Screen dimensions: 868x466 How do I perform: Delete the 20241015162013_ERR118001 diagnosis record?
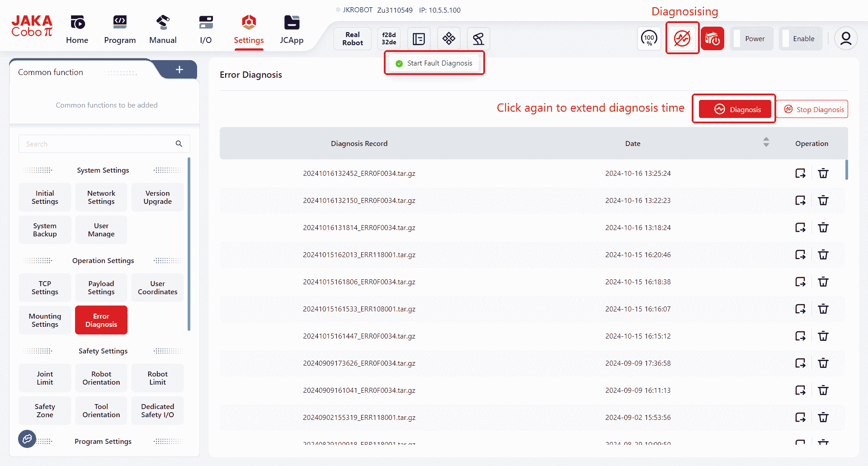point(823,255)
